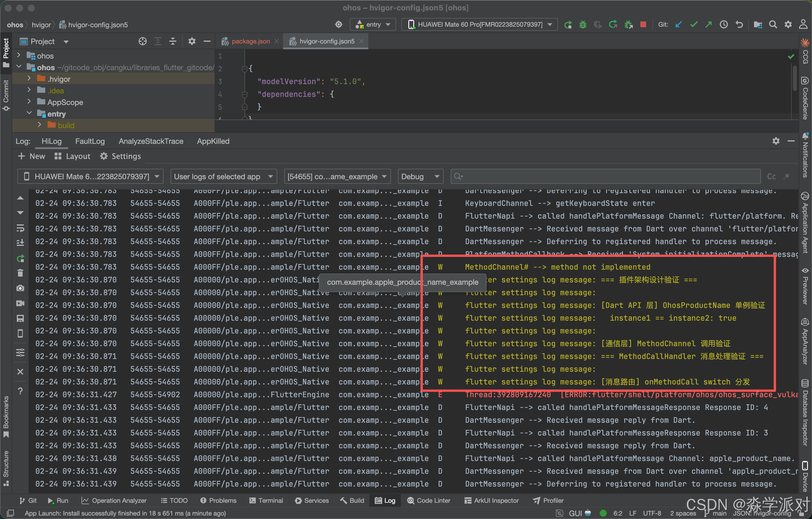Toggle match case Cc in log search
Image resolution: width=812 pixels, height=519 pixels.
pos(771,177)
